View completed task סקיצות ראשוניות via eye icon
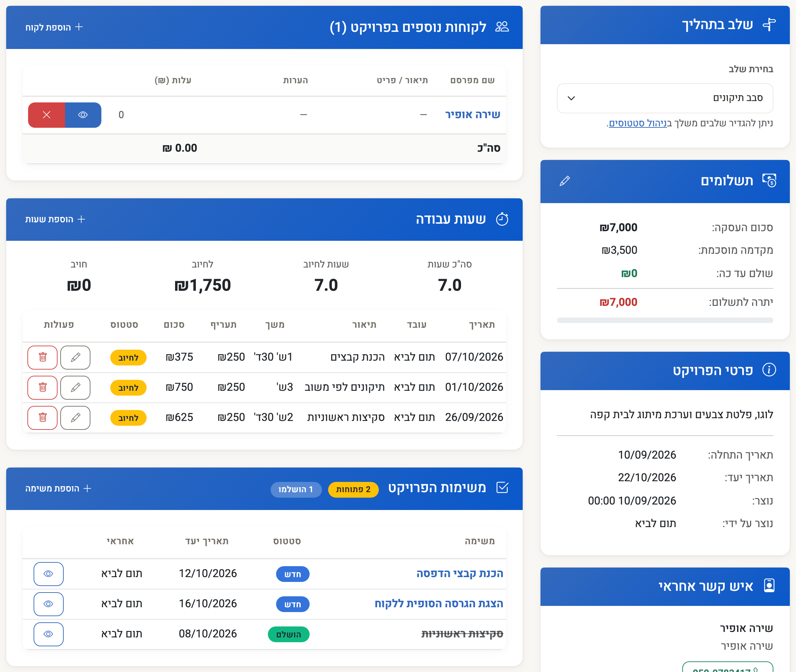The width and height of the screenshot is (796, 672). (x=48, y=634)
